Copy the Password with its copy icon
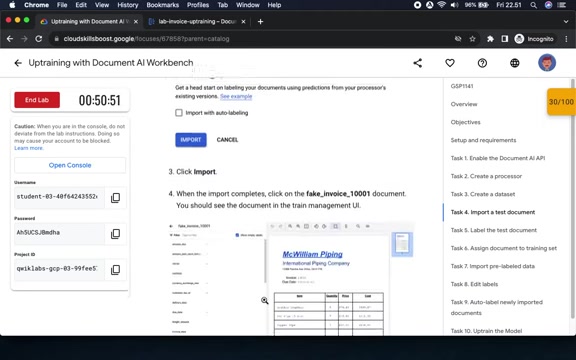 click(115, 234)
